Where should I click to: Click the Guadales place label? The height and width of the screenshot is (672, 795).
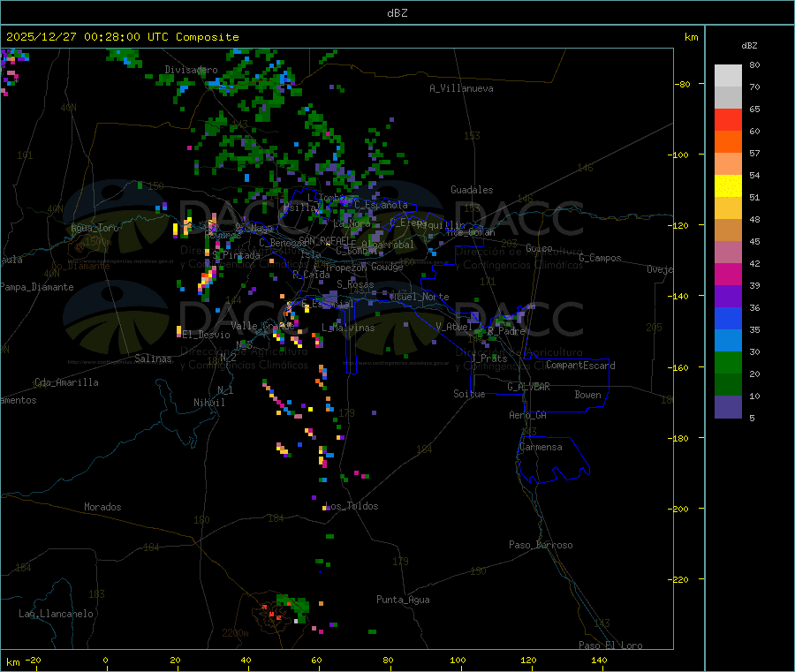pos(472,190)
